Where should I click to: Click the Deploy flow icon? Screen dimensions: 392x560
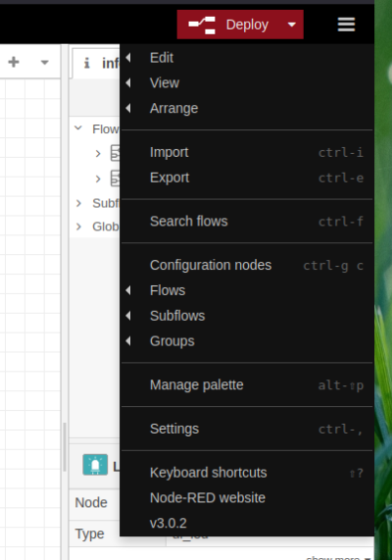(202, 25)
